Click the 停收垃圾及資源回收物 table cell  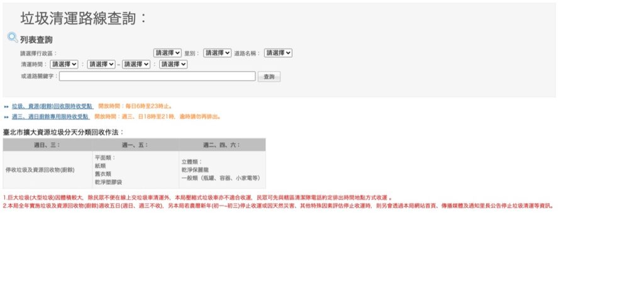point(40,170)
